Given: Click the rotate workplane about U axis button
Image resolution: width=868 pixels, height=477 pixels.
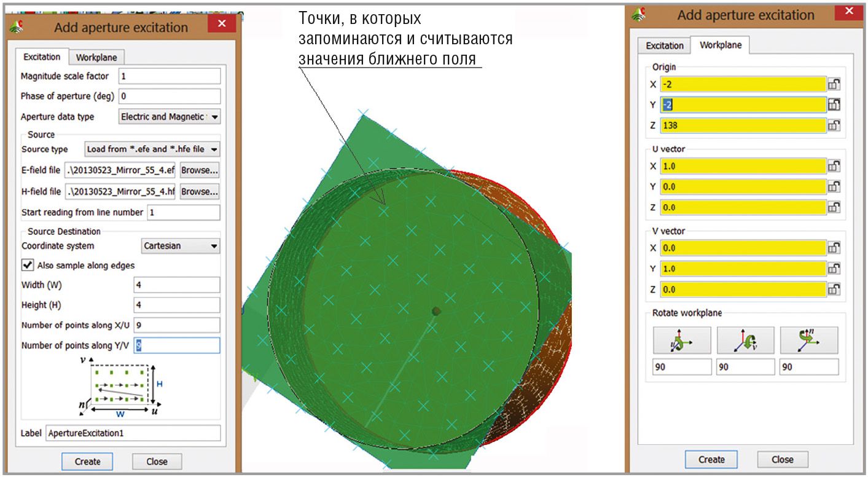Looking at the screenshot, I should click(x=682, y=340).
